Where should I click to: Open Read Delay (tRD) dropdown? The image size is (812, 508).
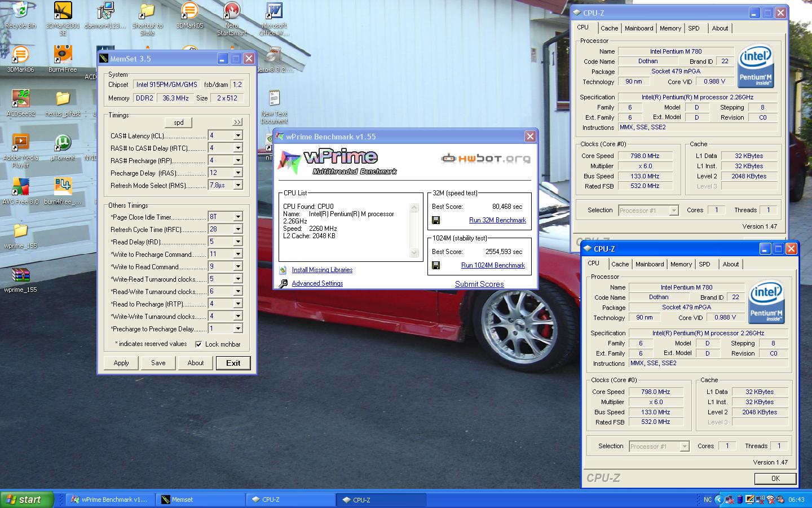coord(238,242)
